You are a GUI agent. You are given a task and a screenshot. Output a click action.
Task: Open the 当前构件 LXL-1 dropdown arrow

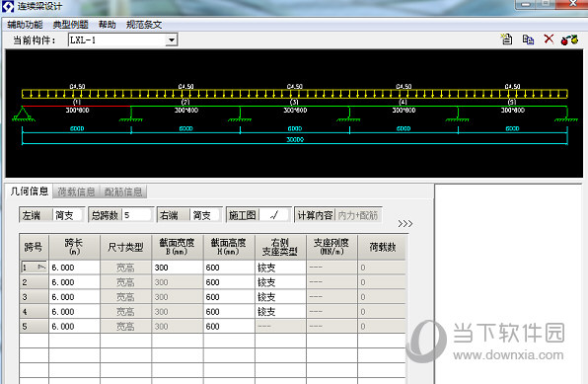click(x=172, y=39)
